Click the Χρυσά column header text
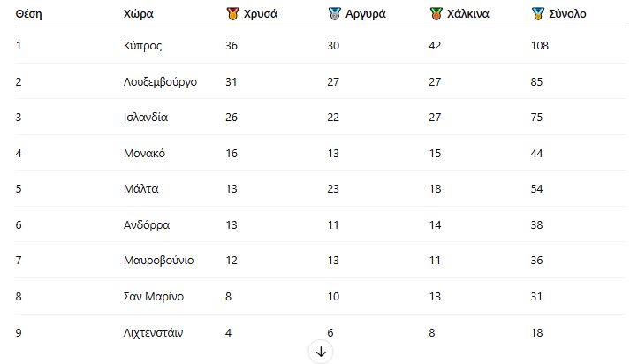The width and height of the screenshot is (630, 364). (261, 14)
